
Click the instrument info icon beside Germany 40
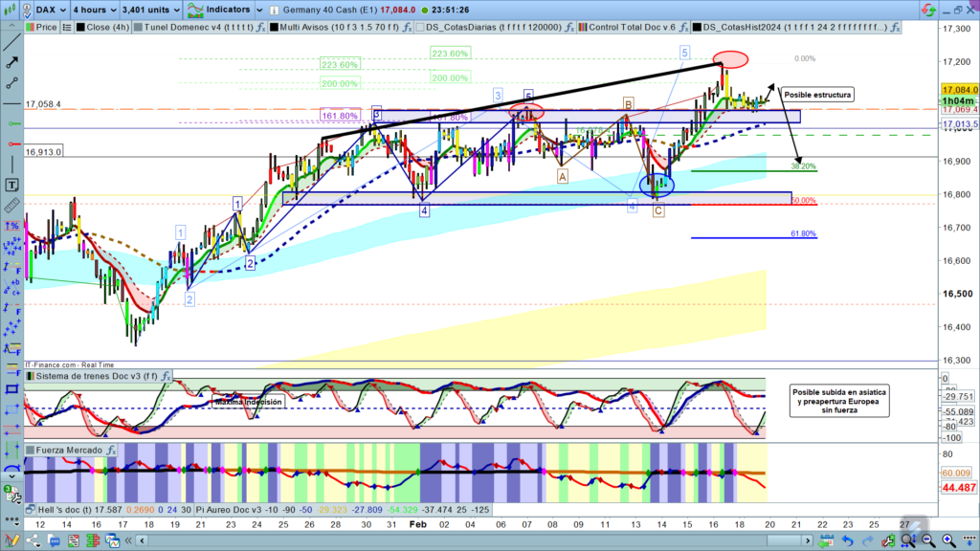[274, 9]
